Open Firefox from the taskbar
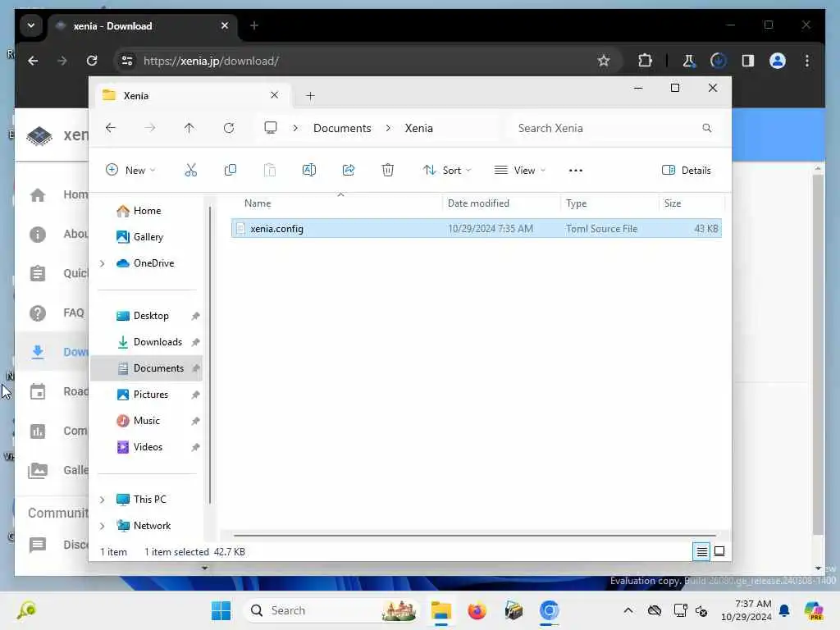This screenshot has height=630, width=840. click(477, 610)
